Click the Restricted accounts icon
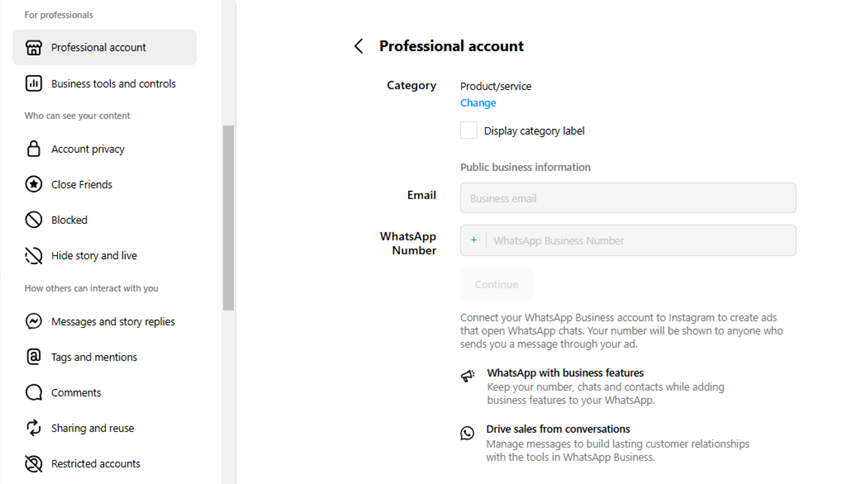 [34, 464]
